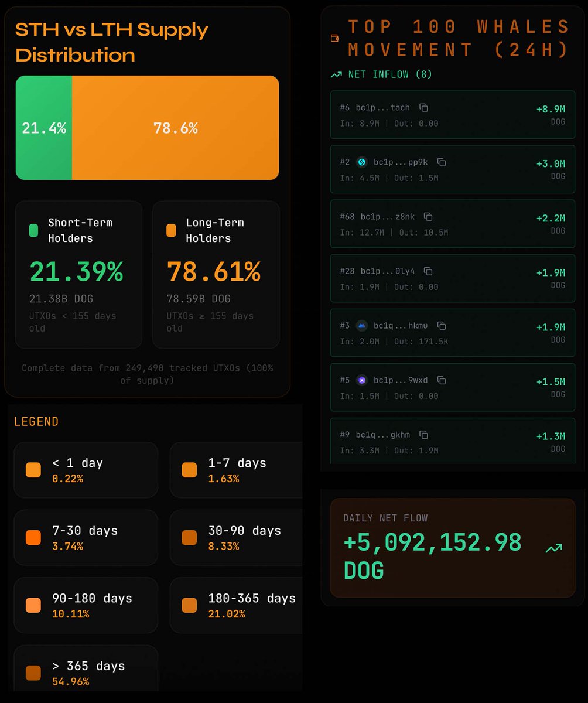
Task: Click the blue avatar icon of whale #3
Action: pyautogui.click(x=361, y=326)
